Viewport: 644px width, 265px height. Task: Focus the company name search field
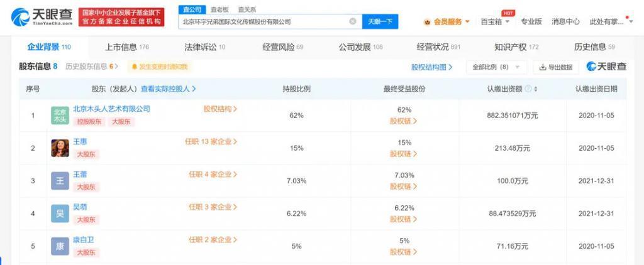coord(264,21)
